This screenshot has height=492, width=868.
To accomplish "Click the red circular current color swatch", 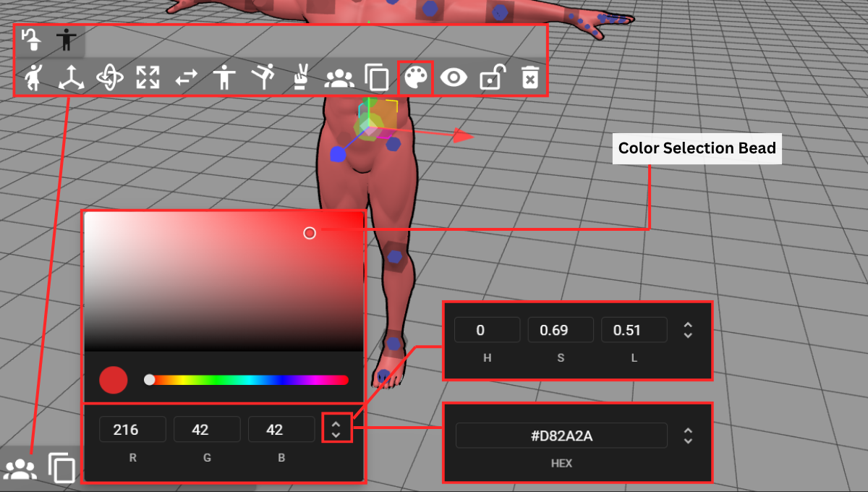I will [114, 380].
